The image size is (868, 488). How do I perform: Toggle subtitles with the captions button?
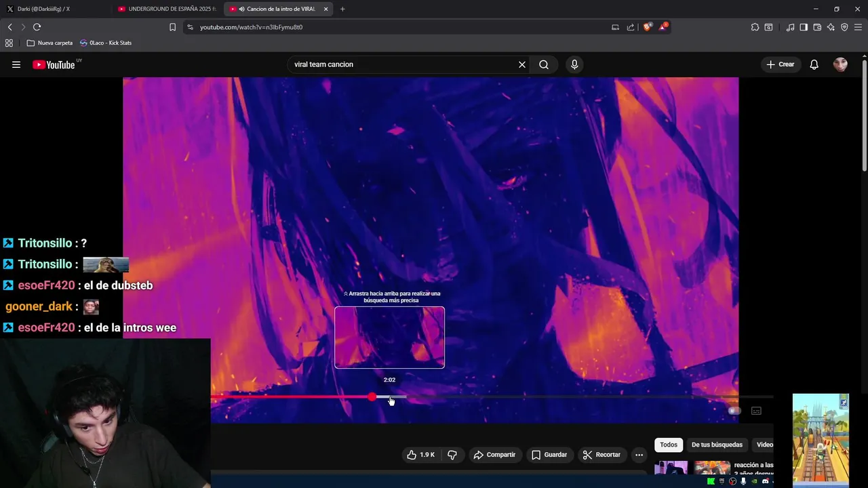click(756, 411)
